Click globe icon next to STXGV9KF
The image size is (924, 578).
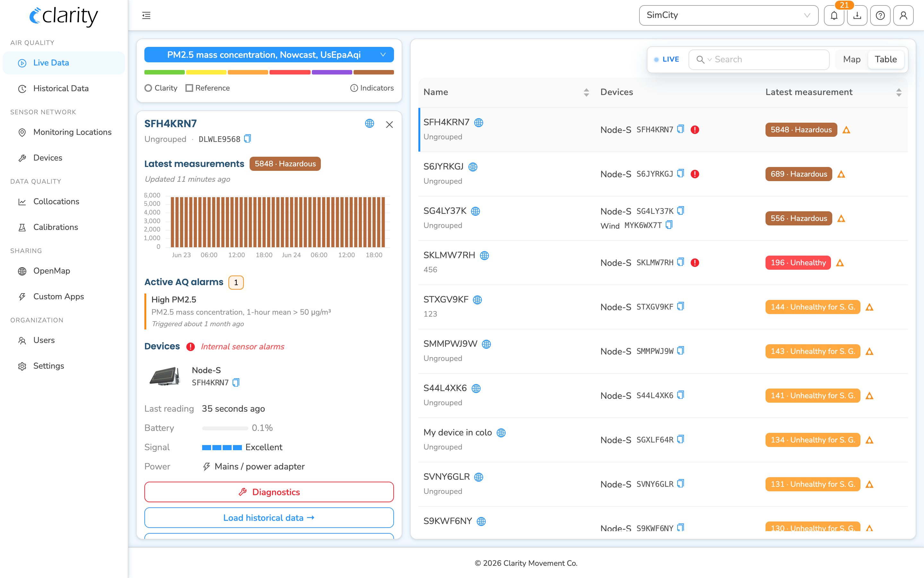477,300
